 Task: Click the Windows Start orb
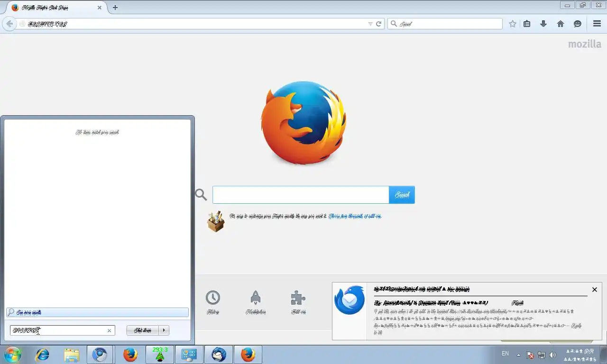[13, 355]
